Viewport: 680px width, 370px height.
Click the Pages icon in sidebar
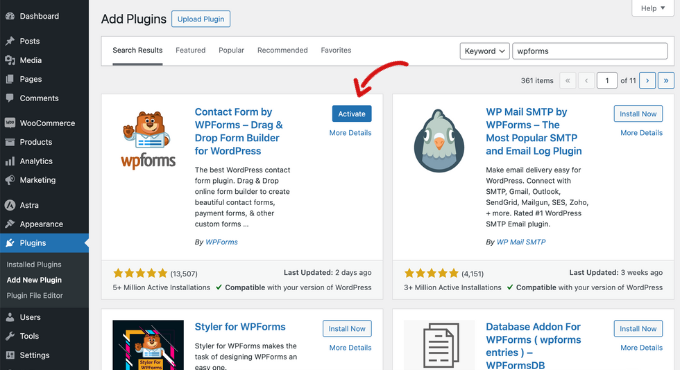click(x=10, y=79)
